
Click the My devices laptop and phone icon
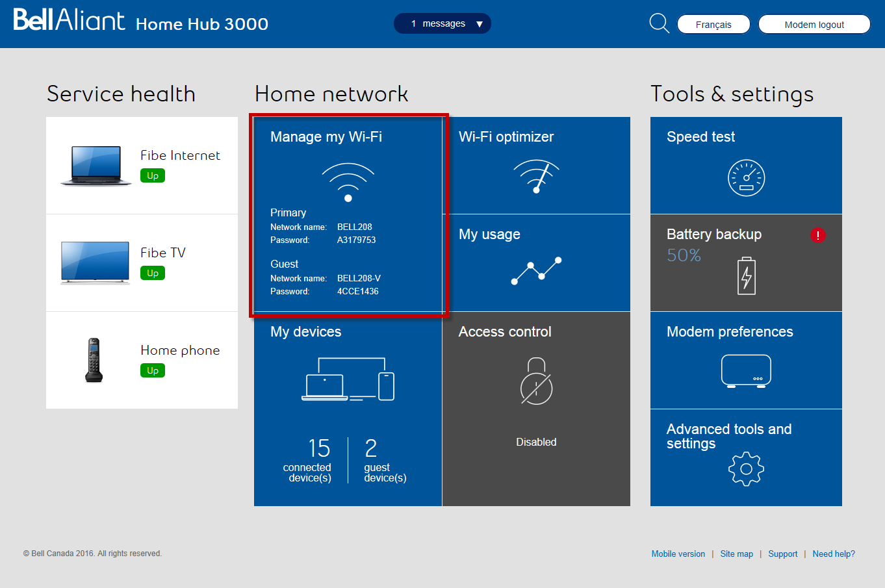click(x=348, y=379)
